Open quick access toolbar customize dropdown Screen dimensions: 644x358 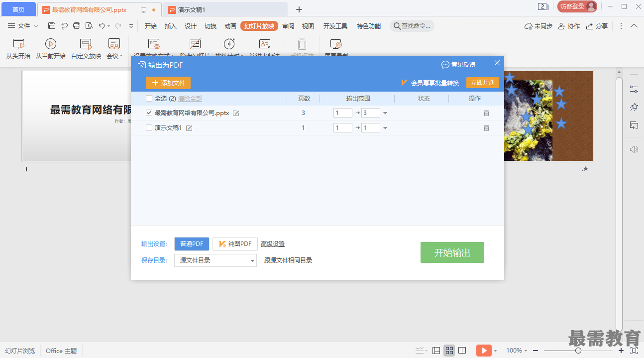131,26
